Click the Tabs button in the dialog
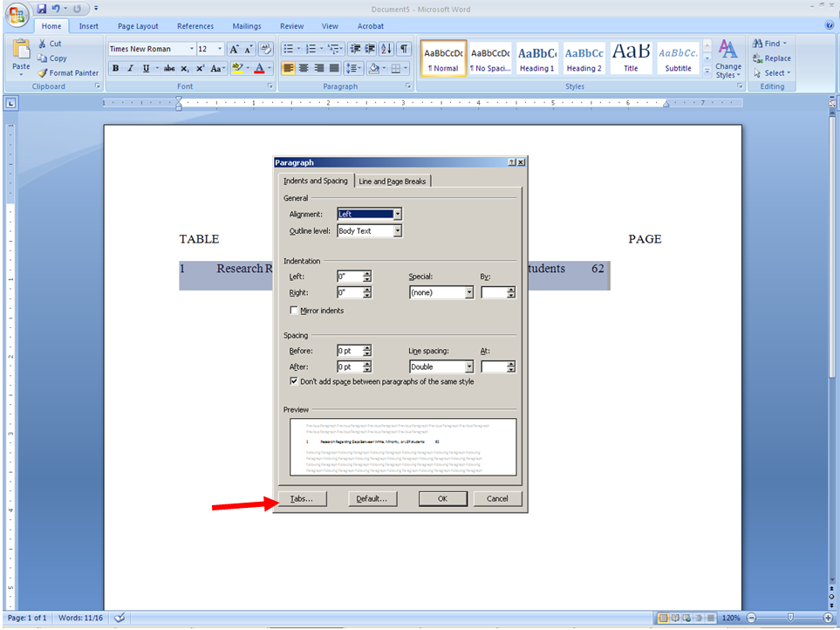The height and width of the screenshot is (630, 840). [302, 498]
